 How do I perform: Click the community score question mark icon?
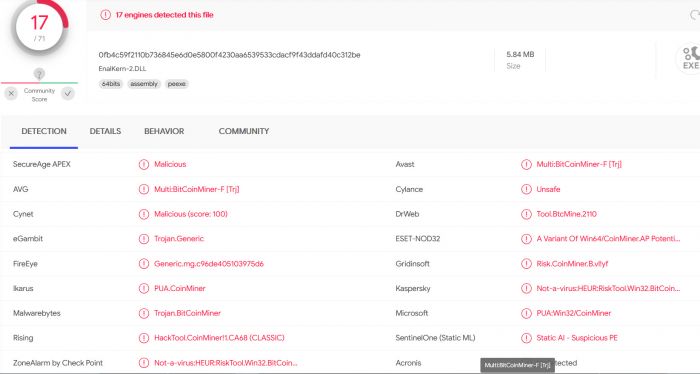39,74
